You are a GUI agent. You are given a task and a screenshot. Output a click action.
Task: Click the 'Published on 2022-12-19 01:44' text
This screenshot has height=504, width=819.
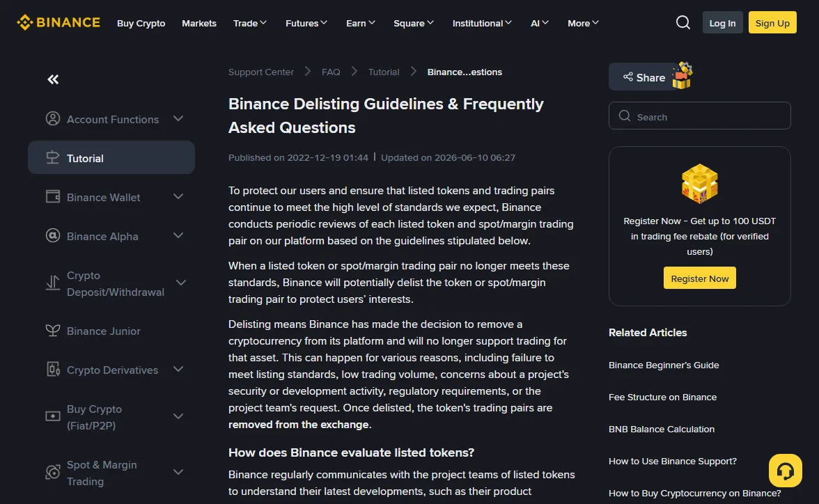pos(298,157)
